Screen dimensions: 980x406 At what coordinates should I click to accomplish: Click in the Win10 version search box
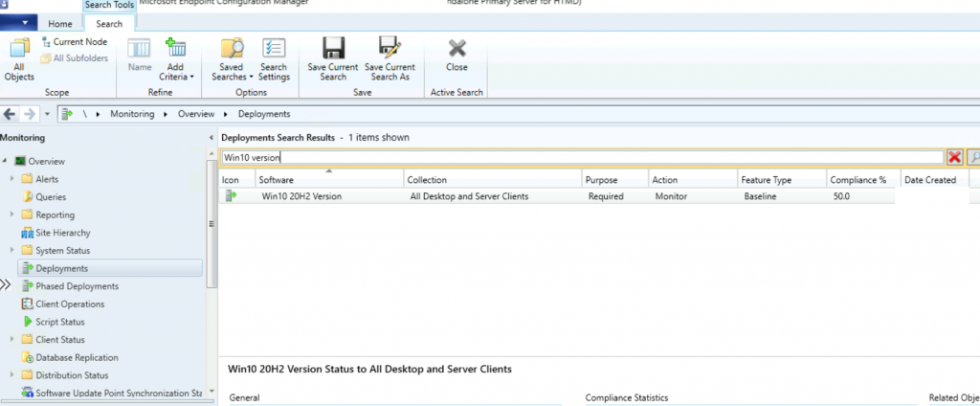pyautogui.click(x=583, y=158)
